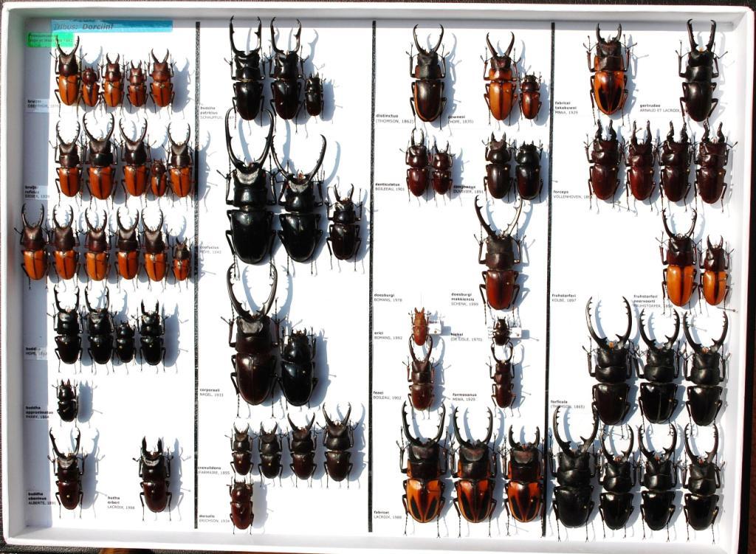The width and height of the screenshot is (756, 554).
Task: Select the lone small beetle beside buddha approximatus label
Action: click(66, 400)
